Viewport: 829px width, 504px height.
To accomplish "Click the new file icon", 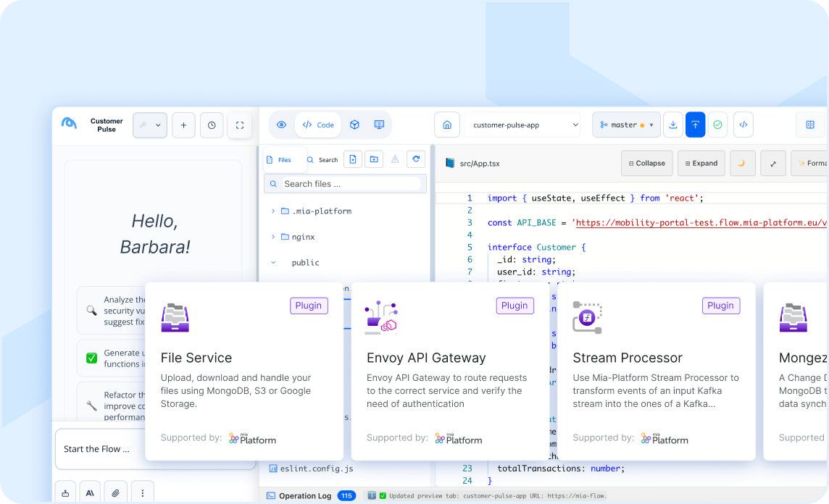I will (x=353, y=159).
